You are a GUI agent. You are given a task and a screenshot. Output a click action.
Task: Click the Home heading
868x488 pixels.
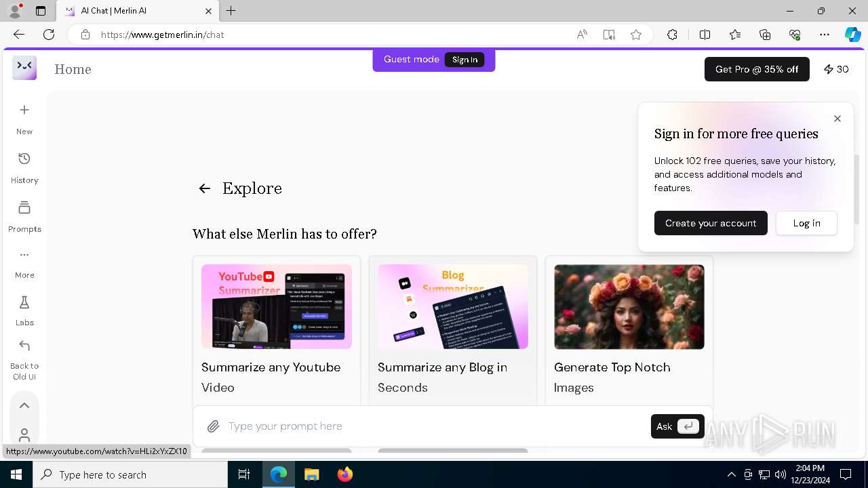tap(73, 69)
